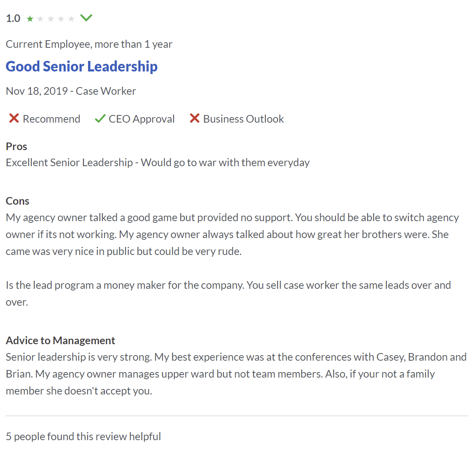Click the fifth gray rating star
The image size is (476, 452).
point(71,19)
